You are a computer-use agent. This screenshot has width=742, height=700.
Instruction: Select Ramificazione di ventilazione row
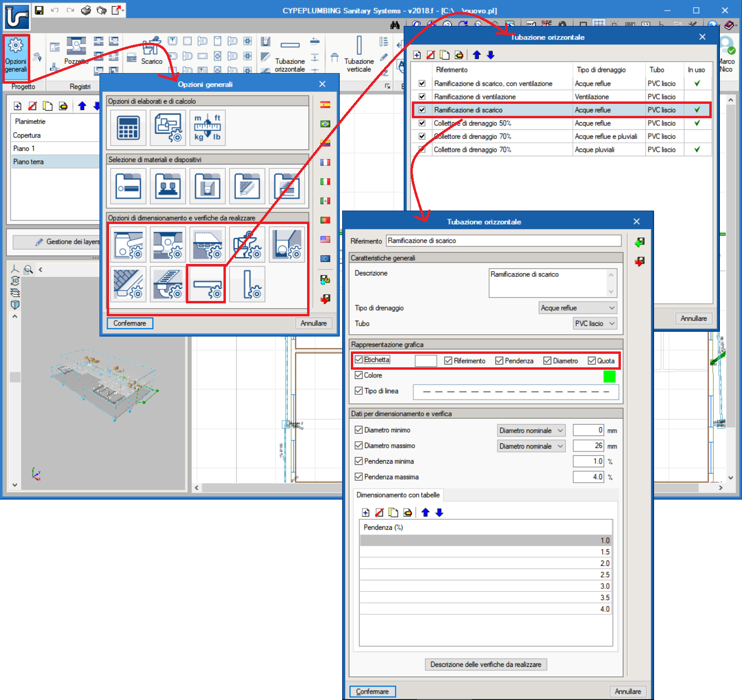[x=561, y=97]
